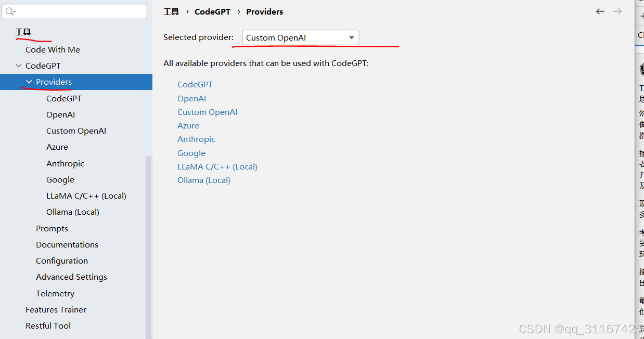Viewport: 644px width, 339px height.
Task: Open the LLaMA C/C++ (Local) provider link
Action: coord(217,166)
